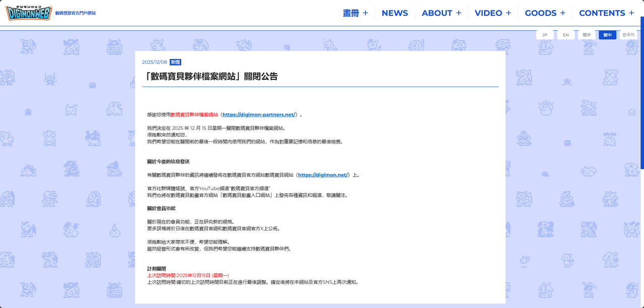Open the DIGIMON WEB logo home link
Image resolution: width=644 pixels, height=308 pixels.
(28, 13)
